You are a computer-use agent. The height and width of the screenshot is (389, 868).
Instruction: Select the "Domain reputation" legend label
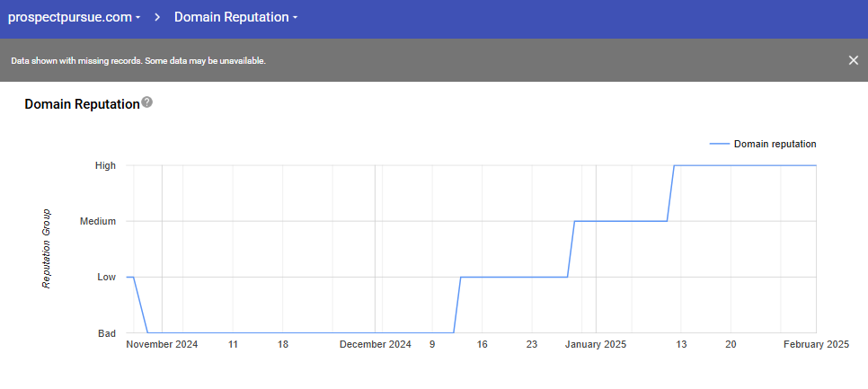click(775, 144)
